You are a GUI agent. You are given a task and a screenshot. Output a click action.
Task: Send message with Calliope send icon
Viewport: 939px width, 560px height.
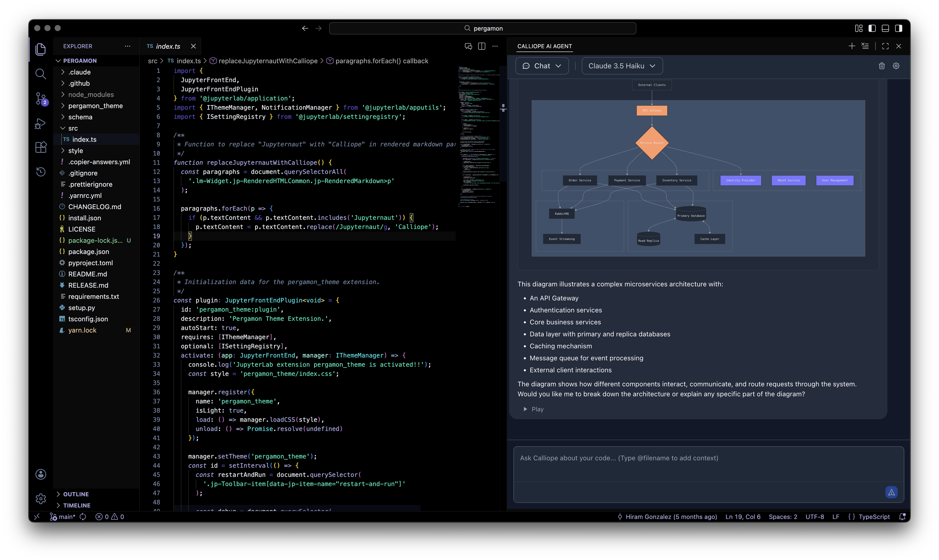coord(891,492)
